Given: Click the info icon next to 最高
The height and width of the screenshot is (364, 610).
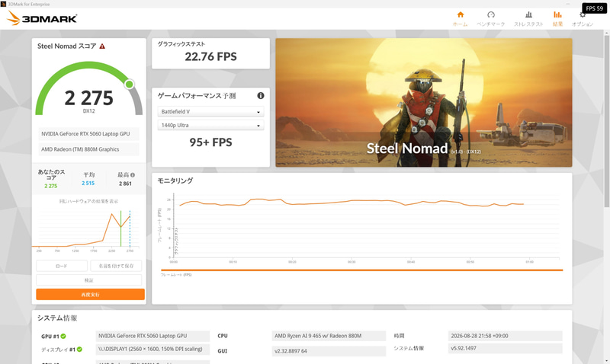Looking at the screenshot, I should click(133, 175).
